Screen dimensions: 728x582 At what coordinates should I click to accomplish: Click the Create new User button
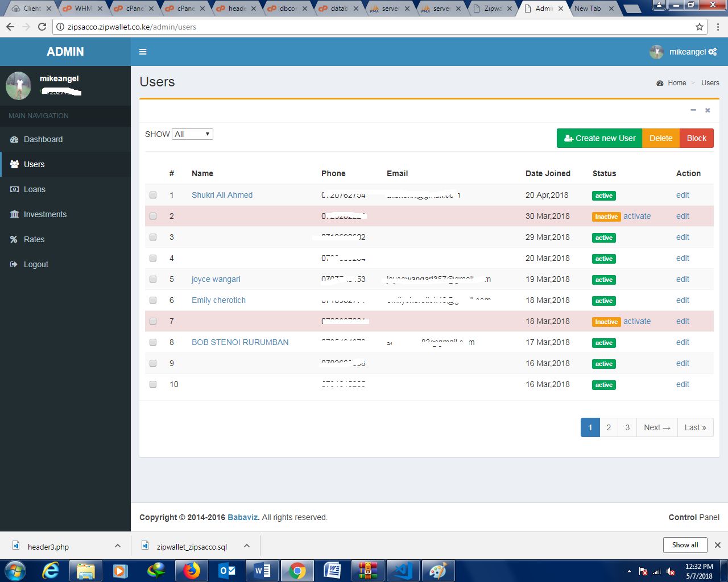pos(599,138)
